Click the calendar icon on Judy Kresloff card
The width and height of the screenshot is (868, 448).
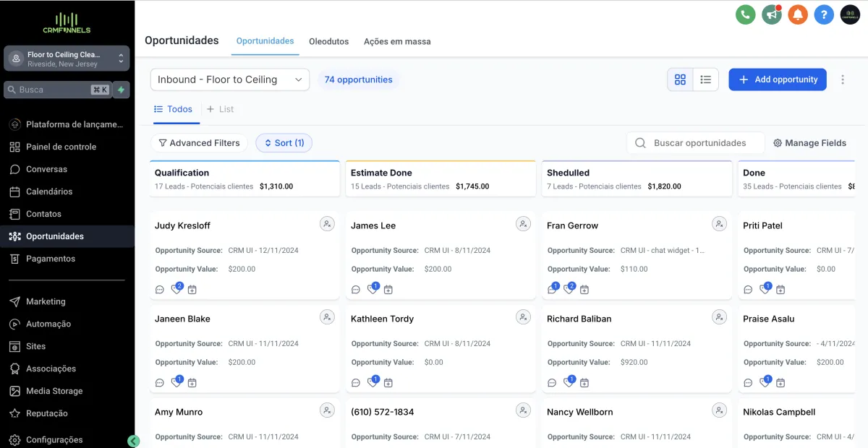192,290
